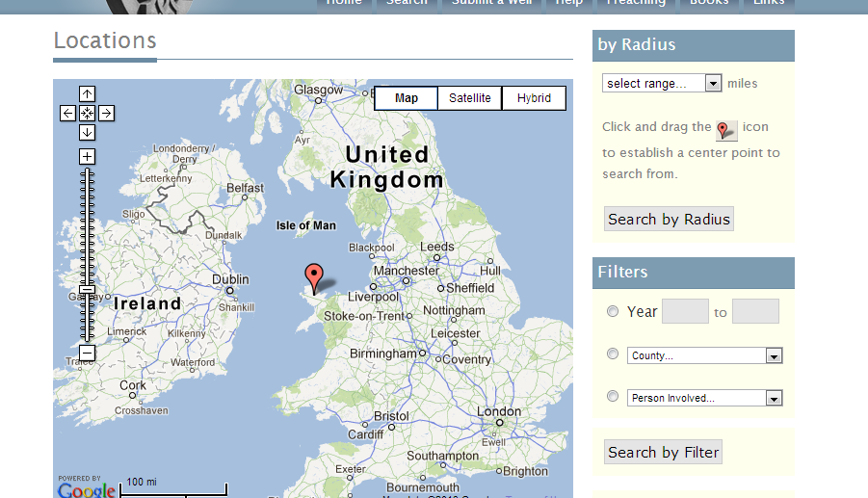Open the select range miles dropdown

click(x=662, y=83)
